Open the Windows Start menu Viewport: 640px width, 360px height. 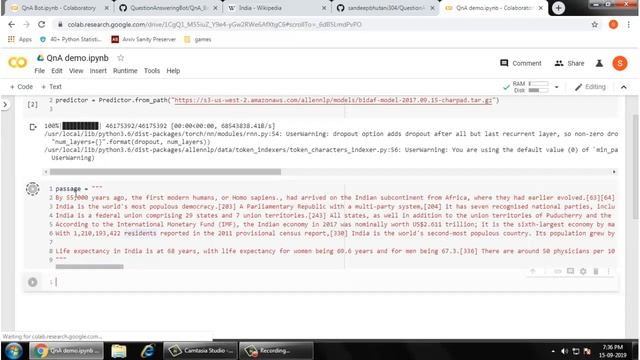(x=14, y=351)
